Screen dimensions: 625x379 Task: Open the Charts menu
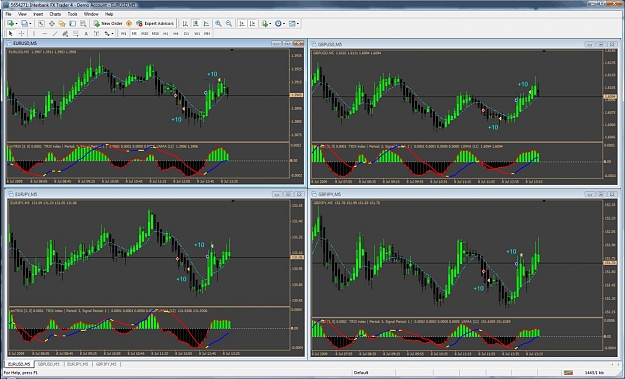[x=55, y=14]
